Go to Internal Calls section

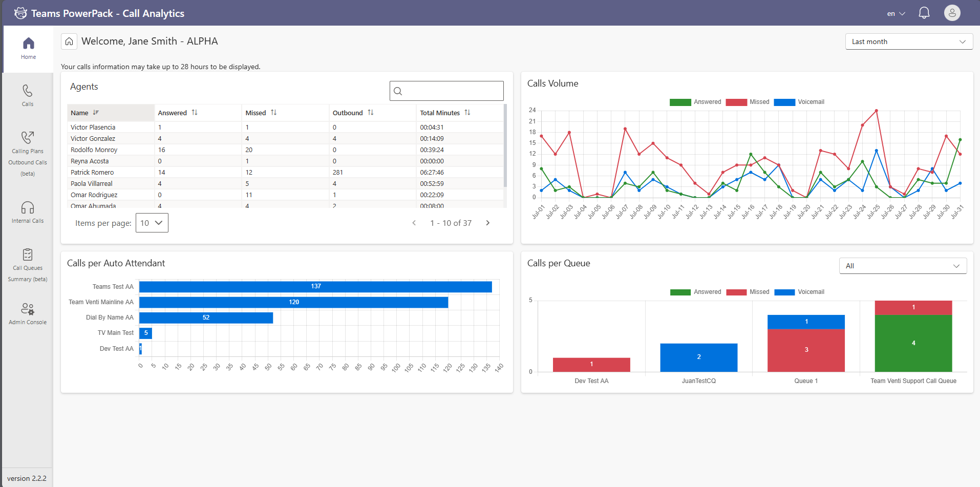coord(28,212)
